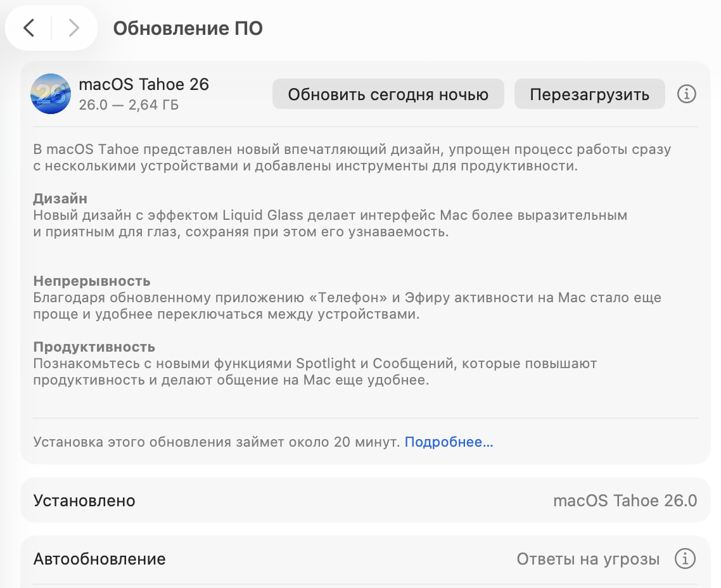Click the macOS Tahoe 26 icon
721x588 pixels.
pos(51,94)
